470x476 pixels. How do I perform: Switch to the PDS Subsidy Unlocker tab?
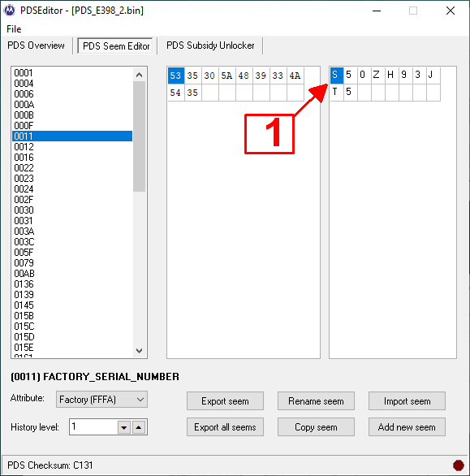click(x=210, y=45)
